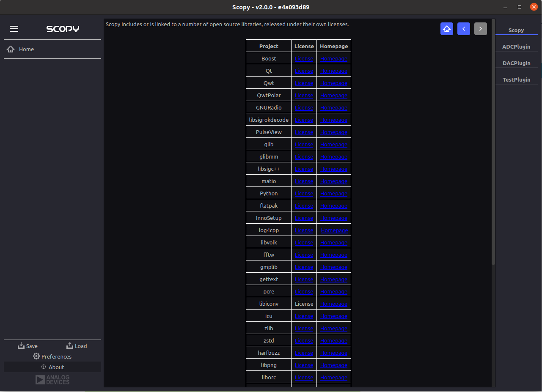542x392 pixels.
Task: Open the libpng License link
Action: [304, 365]
